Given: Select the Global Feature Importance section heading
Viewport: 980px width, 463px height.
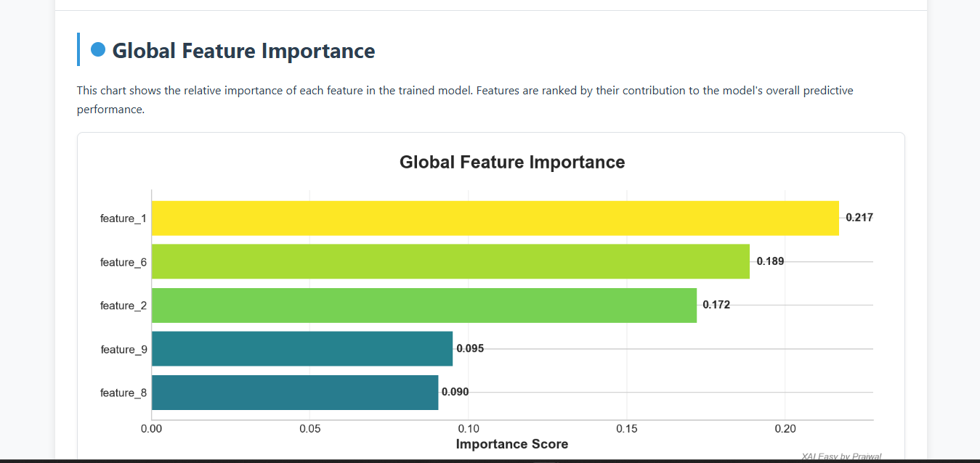Looking at the screenshot, I should click(x=243, y=51).
